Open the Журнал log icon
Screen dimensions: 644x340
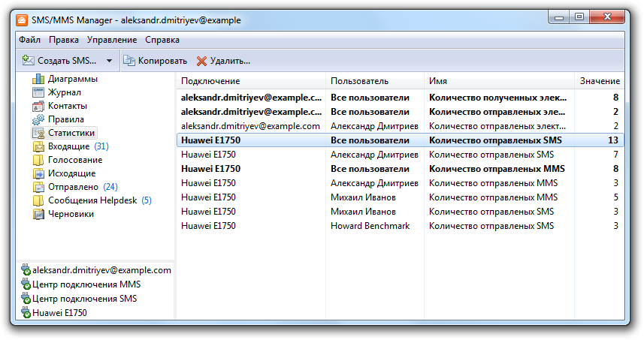[38, 92]
